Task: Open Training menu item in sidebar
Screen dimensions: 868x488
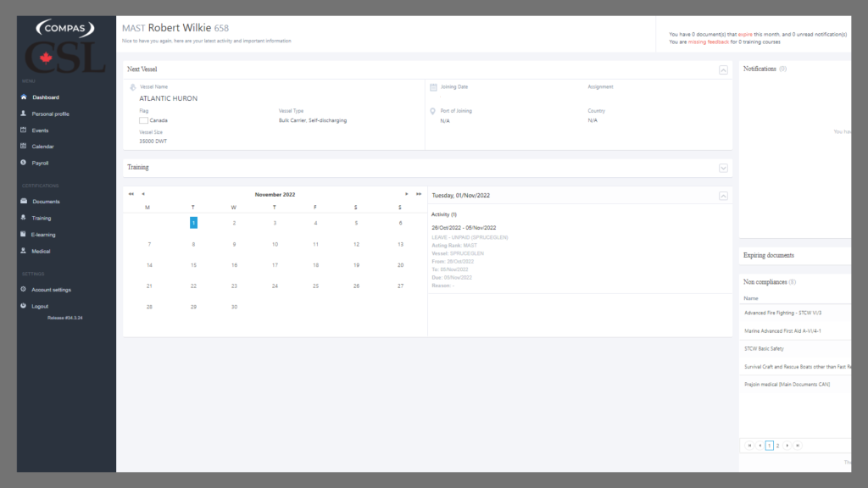Action: 41,218
